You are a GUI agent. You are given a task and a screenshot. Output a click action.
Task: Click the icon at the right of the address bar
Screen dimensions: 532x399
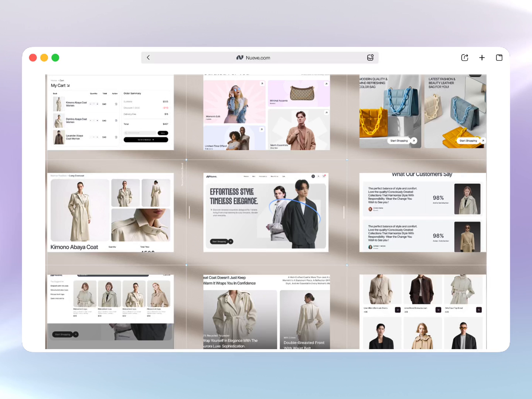click(x=370, y=58)
